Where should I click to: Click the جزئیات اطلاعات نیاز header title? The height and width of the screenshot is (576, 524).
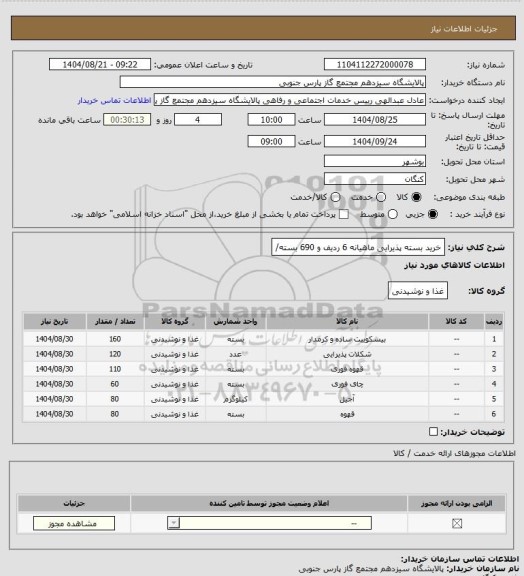464,29
